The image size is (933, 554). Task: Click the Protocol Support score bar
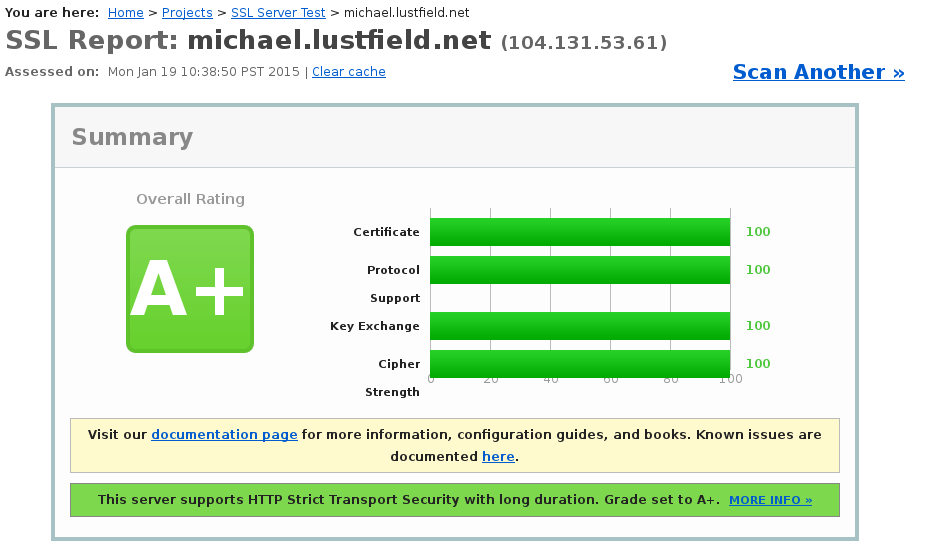pos(580,270)
